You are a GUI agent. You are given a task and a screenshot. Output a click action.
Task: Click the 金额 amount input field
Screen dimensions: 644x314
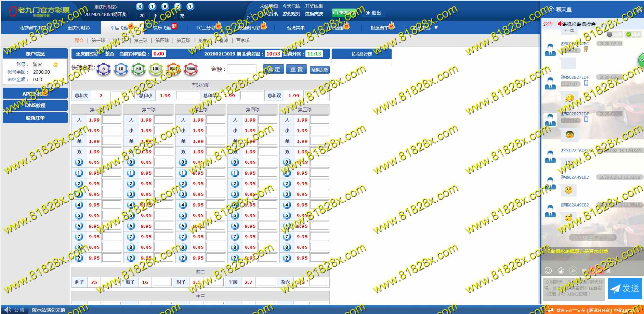pyautogui.click(x=242, y=69)
